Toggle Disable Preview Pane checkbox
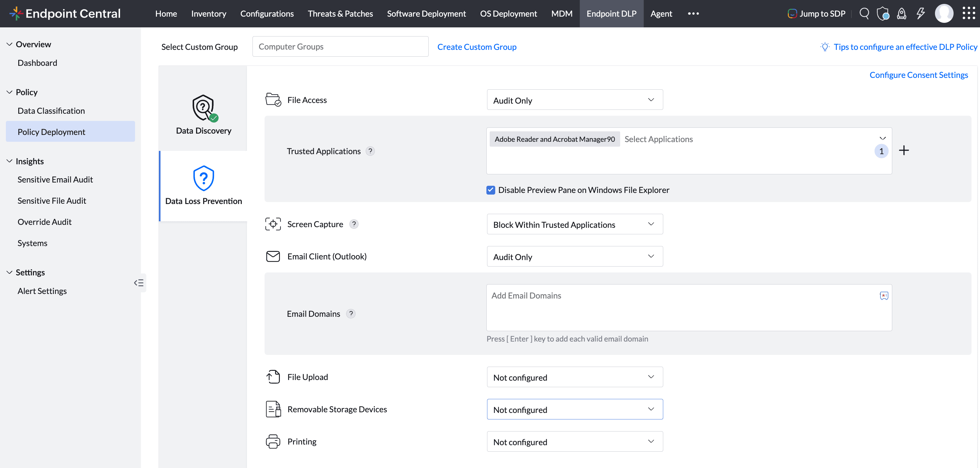The width and height of the screenshot is (980, 468). tap(491, 190)
